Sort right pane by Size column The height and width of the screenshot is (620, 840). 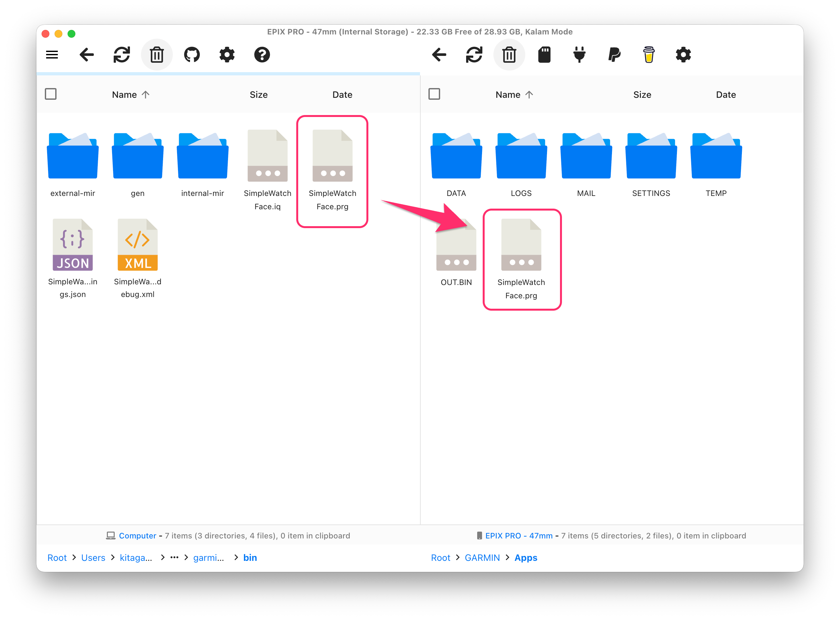click(642, 95)
